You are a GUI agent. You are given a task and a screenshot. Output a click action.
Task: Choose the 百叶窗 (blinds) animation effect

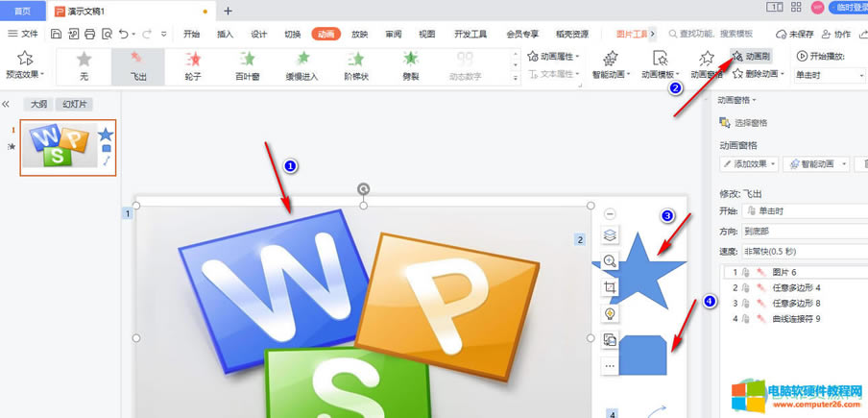coord(248,65)
